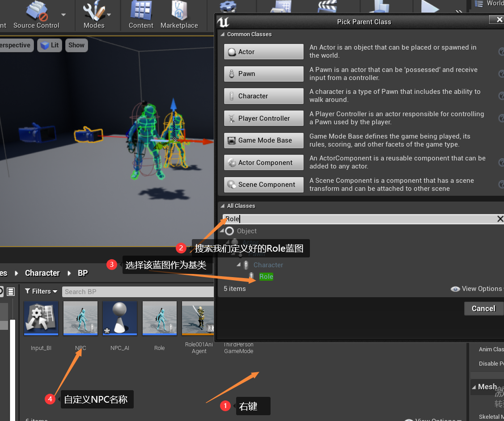
Task: Toggle sources panel list icon
Action: (x=11, y=291)
